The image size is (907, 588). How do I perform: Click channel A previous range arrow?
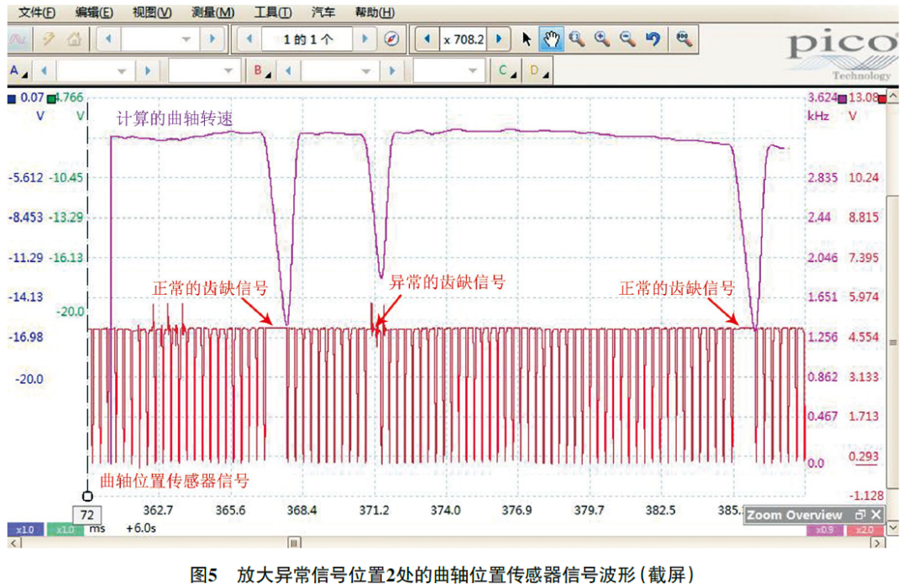point(44,71)
